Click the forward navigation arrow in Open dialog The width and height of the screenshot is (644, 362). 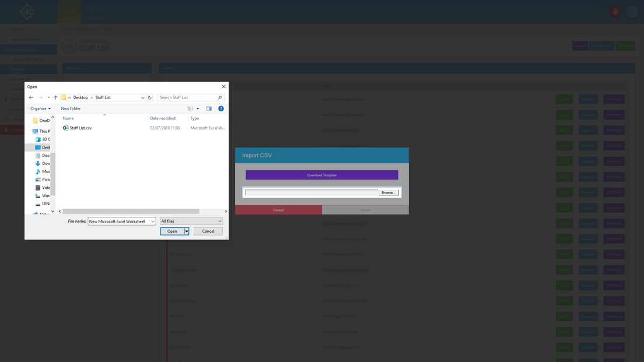pyautogui.click(x=41, y=98)
